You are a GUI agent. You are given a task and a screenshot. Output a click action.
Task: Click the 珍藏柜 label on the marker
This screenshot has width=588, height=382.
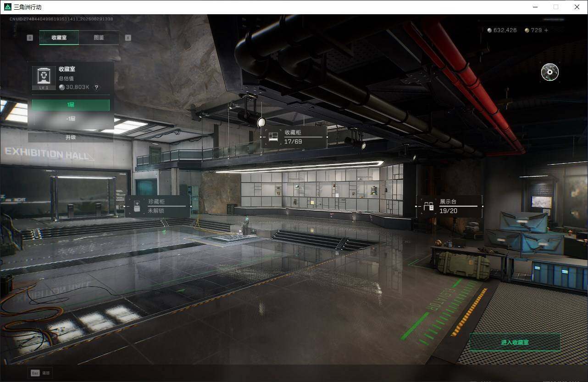pyautogui.click(x=156, y=202)
